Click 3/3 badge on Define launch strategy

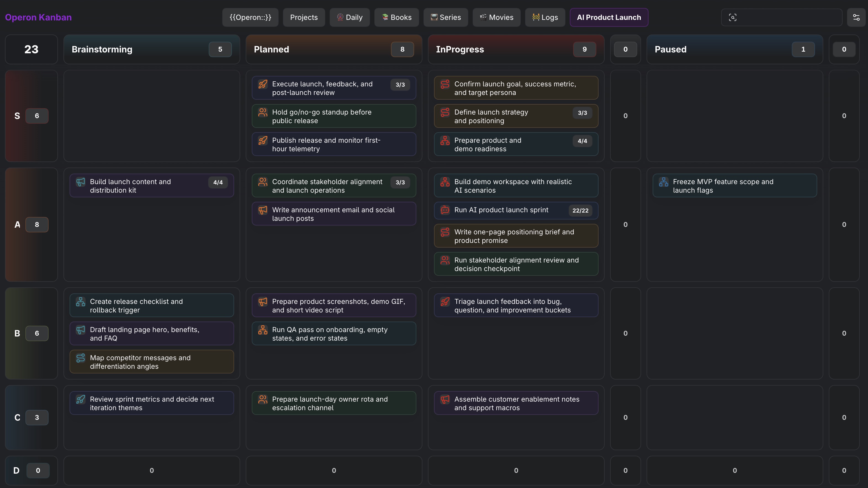click(x=582, y=113)
